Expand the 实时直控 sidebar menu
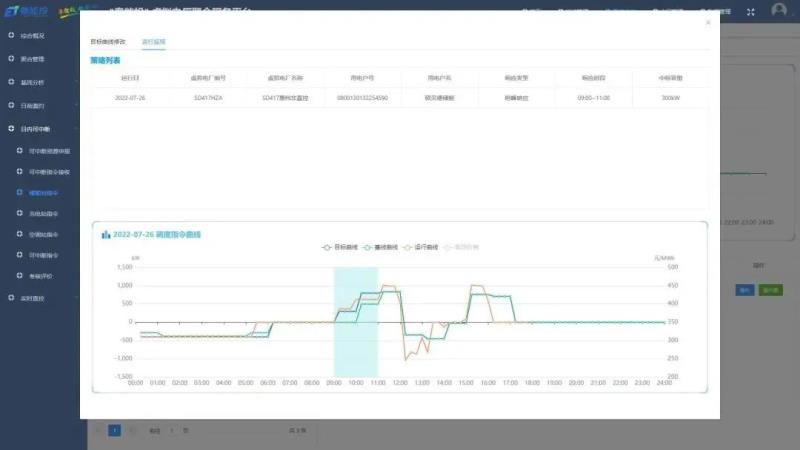Image resolution: width=800 pixels, height=450 pixels. point(40,298)
